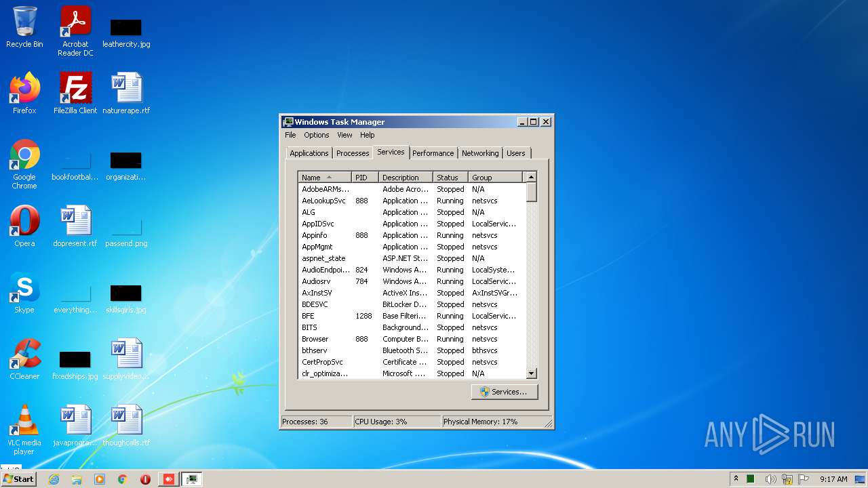The height and width of the screenshot is (488, 868).
Task: Open Windows Media Player taskbar icon
Action: pos(100,479)
